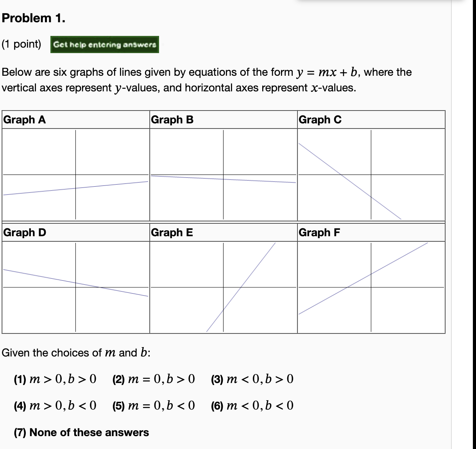
Task: Select choice (3) m < 0, b > 0
Action: pos(252,379)
